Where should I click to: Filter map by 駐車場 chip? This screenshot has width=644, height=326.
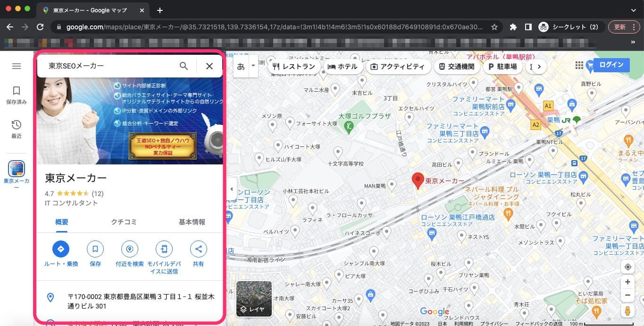point(503,67)
